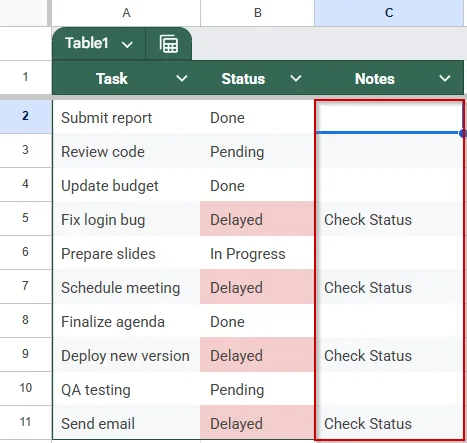
Task: Select 'Check Status' note for Schedule meeting
Action: (389, 287)
